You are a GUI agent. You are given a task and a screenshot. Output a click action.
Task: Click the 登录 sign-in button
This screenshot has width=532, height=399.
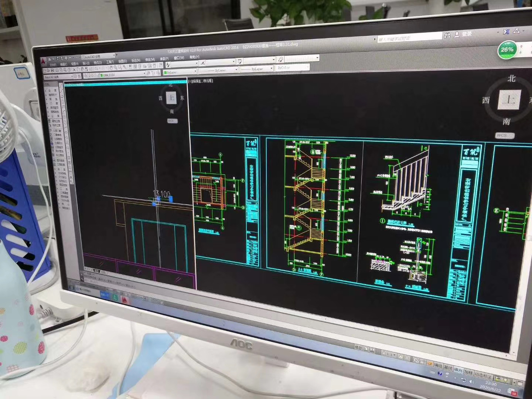tap(464, 34)
